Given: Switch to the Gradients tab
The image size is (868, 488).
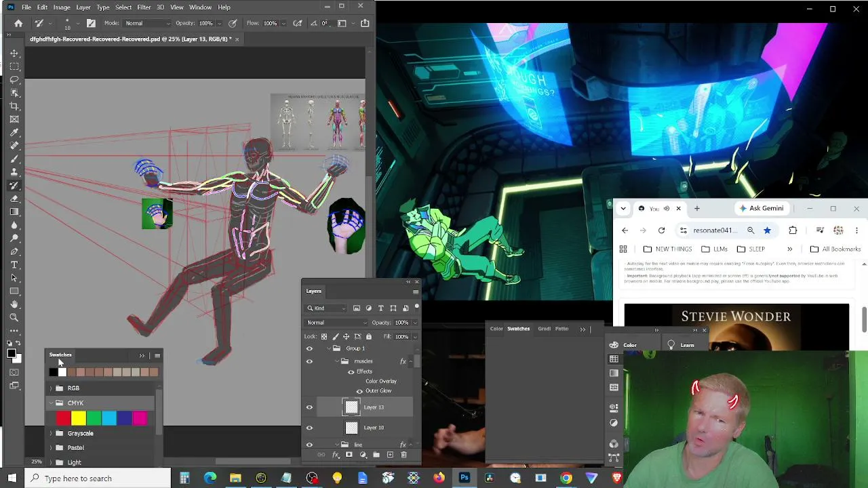Looking at the screenshot, I should 544,329.
